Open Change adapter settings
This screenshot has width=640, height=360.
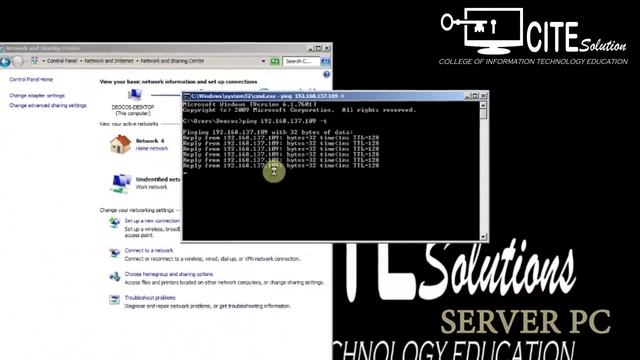click(x=37, y=96)
